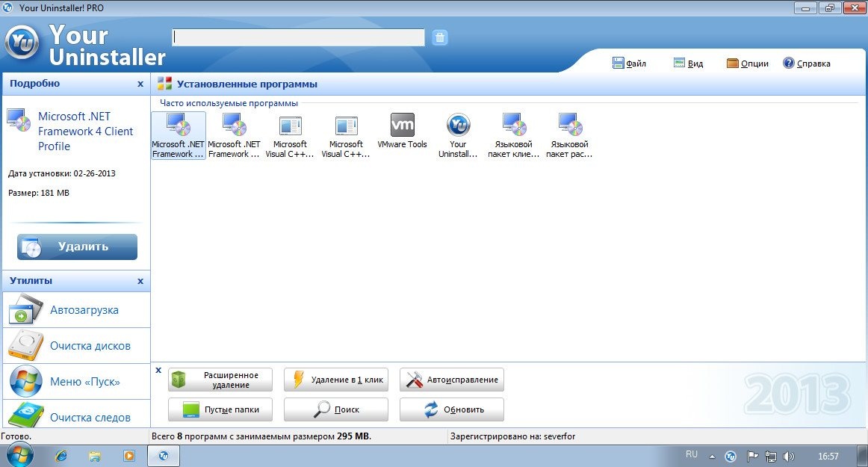Click the program search input field
This screenshot has width=868, height=467.
tap(298, 37)
